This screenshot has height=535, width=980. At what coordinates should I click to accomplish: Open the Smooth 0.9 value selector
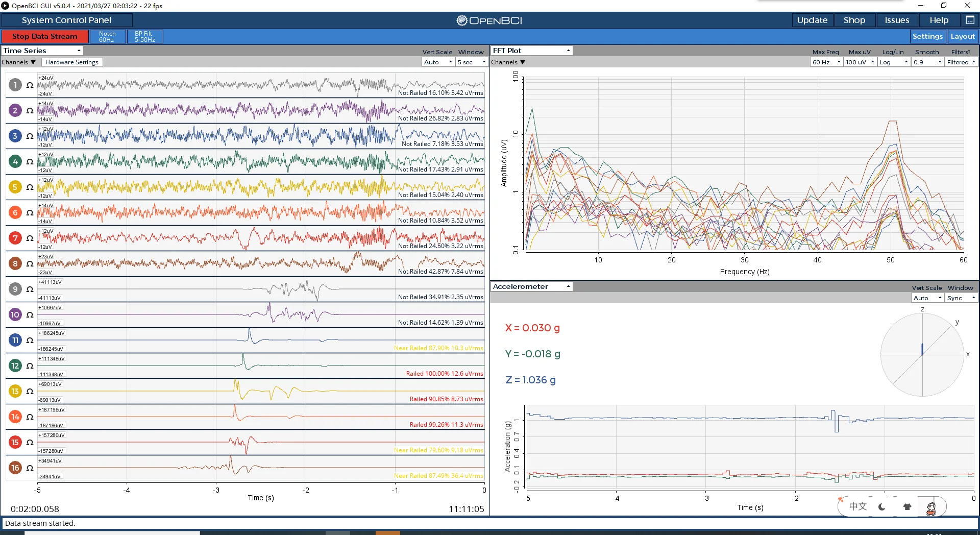927,62
